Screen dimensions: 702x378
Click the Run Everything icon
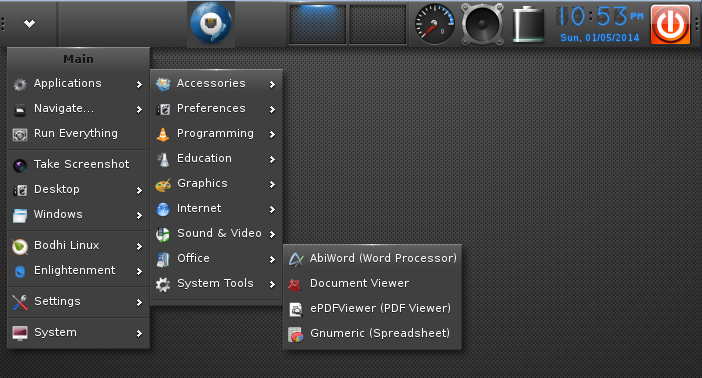click(x=20, y=134)
